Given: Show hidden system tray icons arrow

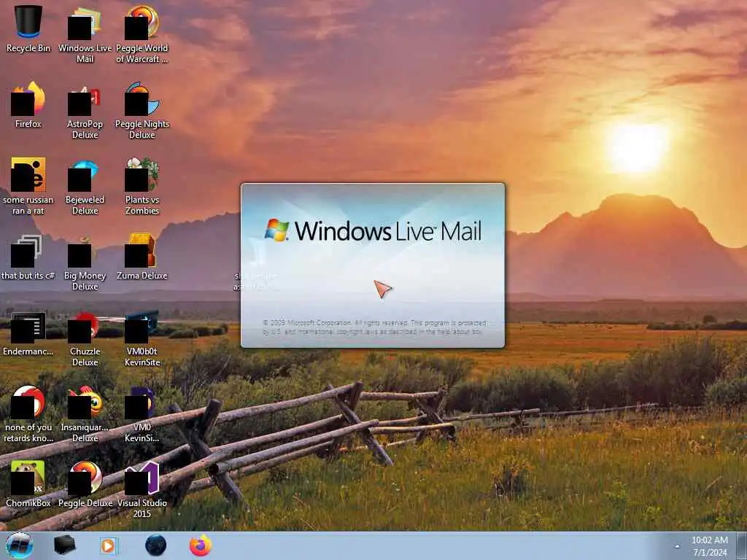Looking at the screenshot, I should pos(677,546).
